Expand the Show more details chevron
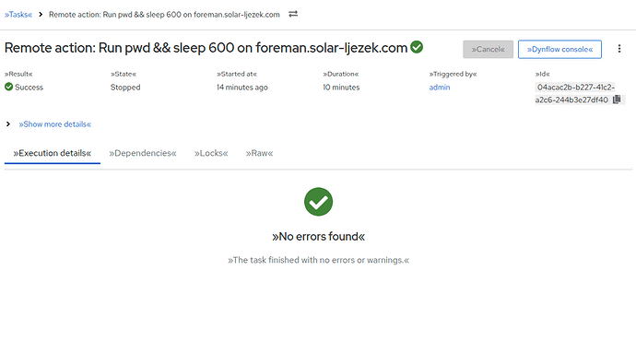 [x=8, y=124]
